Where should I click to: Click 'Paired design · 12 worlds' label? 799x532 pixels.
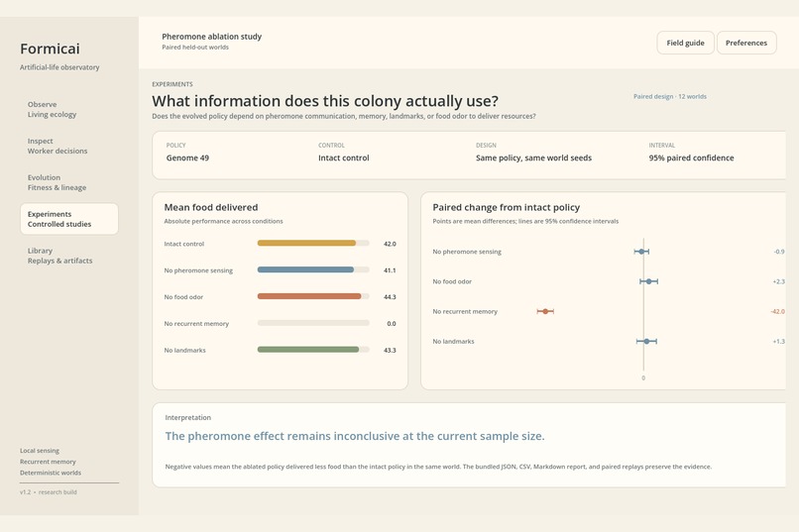tap(670, 96)
